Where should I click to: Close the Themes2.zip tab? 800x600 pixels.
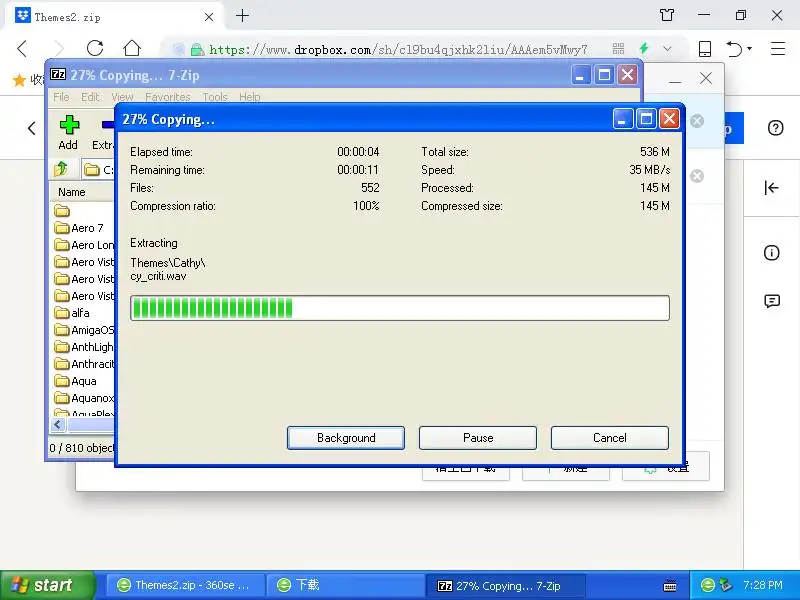coord(209,17)
